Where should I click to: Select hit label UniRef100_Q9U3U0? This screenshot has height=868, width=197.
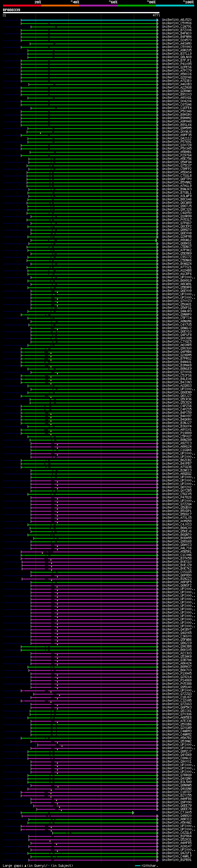[177, 348]
